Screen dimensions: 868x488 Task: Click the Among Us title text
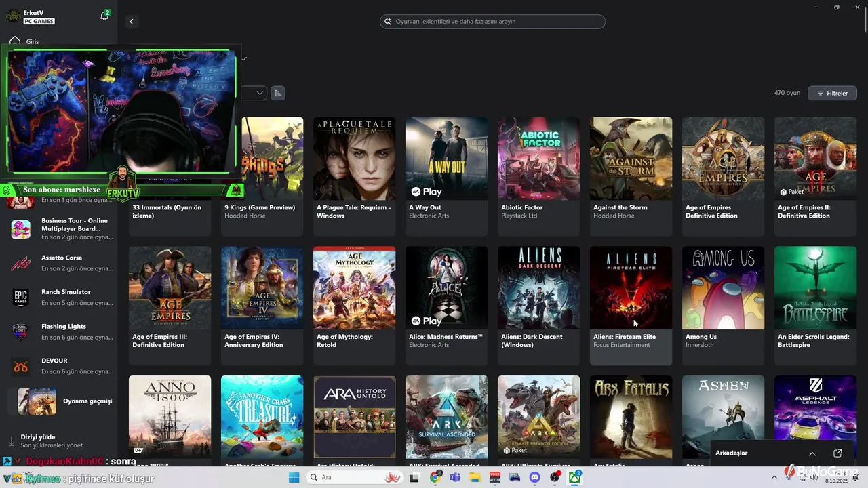coord(701,337)
